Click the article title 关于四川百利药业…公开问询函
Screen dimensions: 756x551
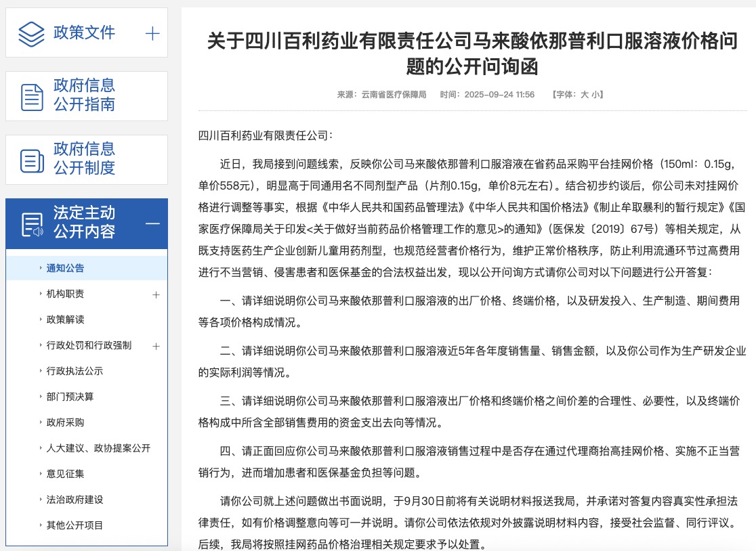[473, 53]
